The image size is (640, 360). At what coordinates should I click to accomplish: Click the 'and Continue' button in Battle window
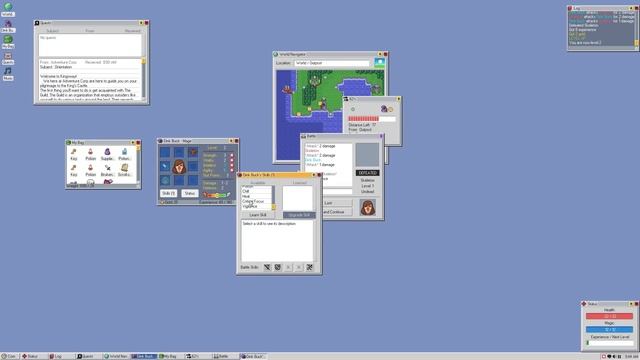(337, 212)
